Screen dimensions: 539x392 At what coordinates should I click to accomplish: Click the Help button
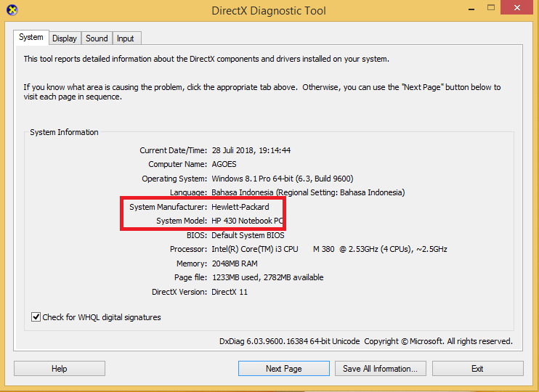coord(60,369)
